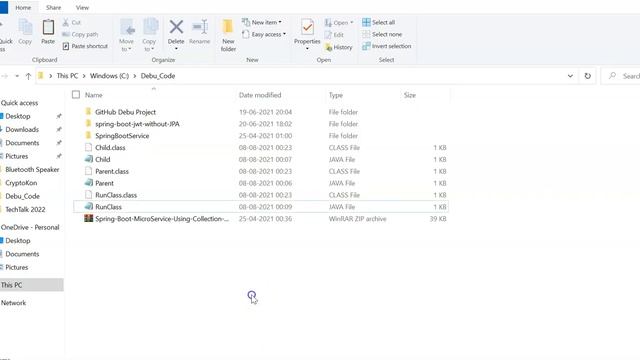Click the Rename icon

click(200, 27)
